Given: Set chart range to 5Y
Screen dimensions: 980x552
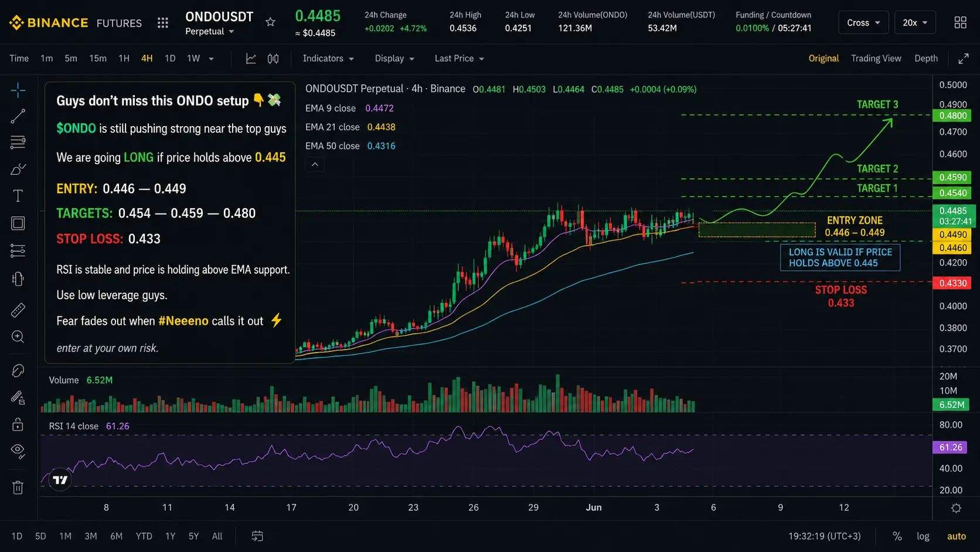Looking at the screenshot, I should [193, 536].
